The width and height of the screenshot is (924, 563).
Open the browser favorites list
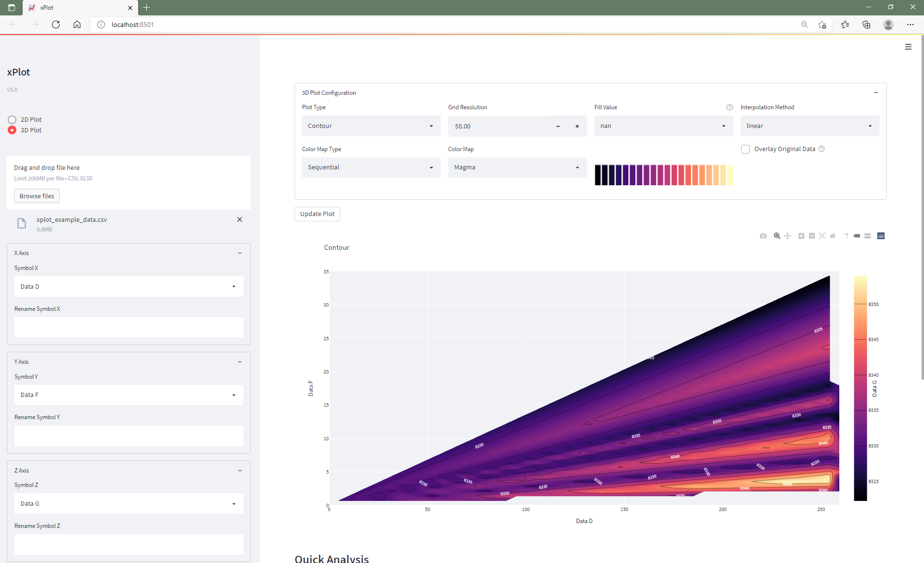845,25
